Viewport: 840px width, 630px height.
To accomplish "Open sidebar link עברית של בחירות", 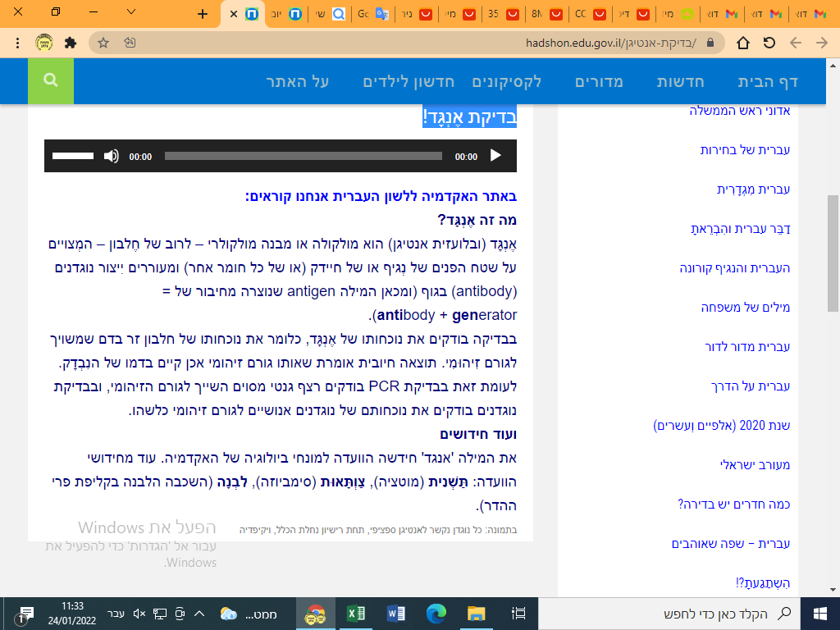I will (745, 150).
